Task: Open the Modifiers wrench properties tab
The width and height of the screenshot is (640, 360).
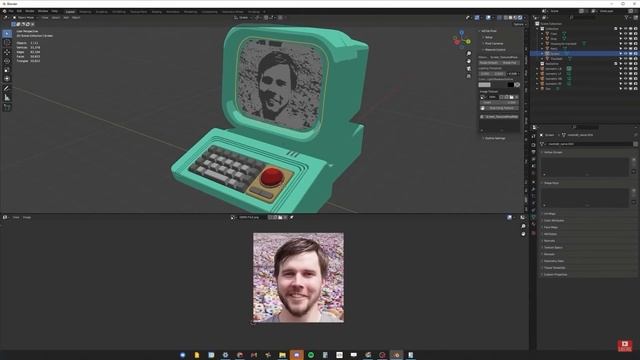Action: [533, 189]
